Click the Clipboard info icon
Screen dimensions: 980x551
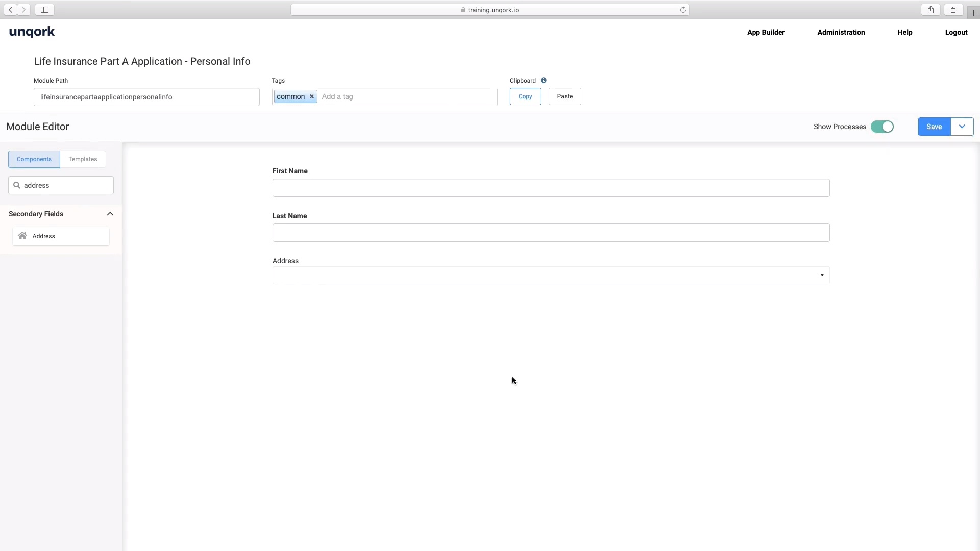(x=543, y=80)
